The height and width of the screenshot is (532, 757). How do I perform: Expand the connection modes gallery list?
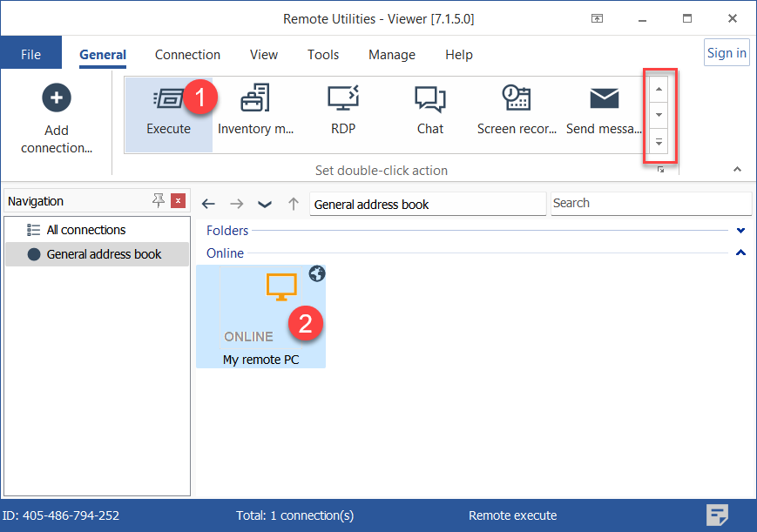coord(659,142)
